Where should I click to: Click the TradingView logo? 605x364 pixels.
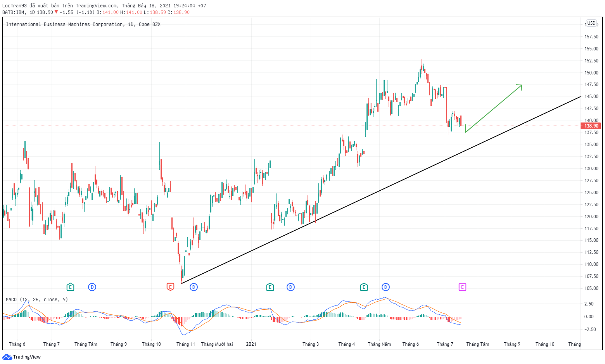pyautogui.click(x=22, y=357)
